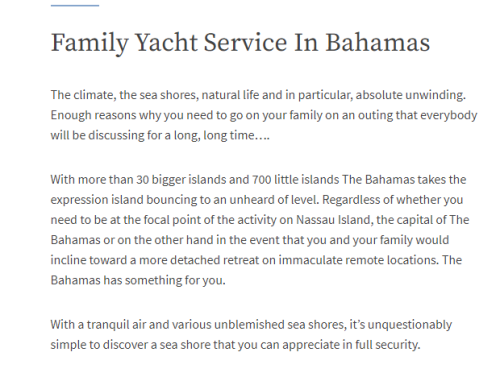Click the words 'Nassau Island' in the paragraph
500x377 pixels.
tap(333, 220)
